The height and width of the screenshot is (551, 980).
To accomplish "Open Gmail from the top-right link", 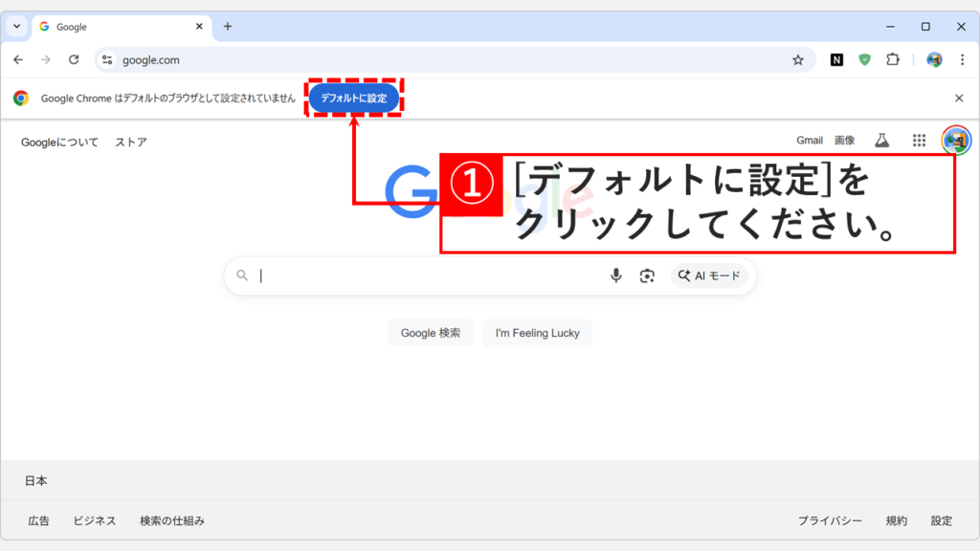I will tap(809, 140).
